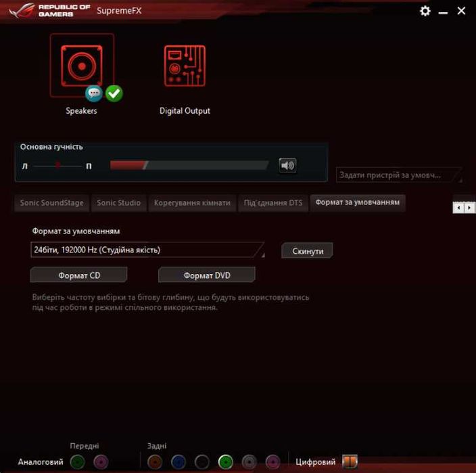Mute sound with the speaker volume button

coord(287,166)
